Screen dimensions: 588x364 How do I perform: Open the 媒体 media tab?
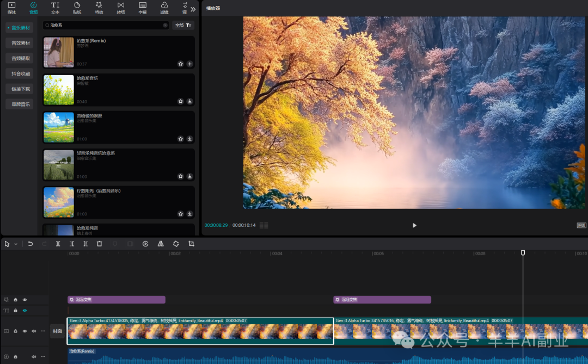(11, 8)
